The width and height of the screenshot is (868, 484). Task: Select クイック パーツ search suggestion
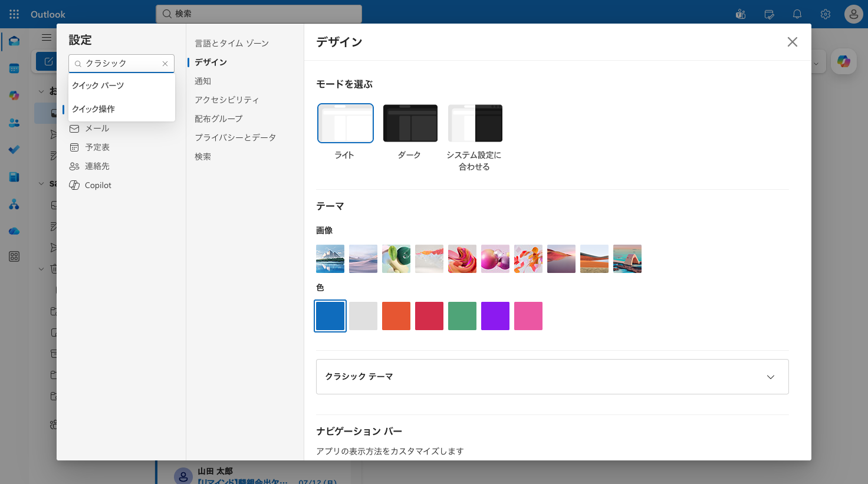121,85
